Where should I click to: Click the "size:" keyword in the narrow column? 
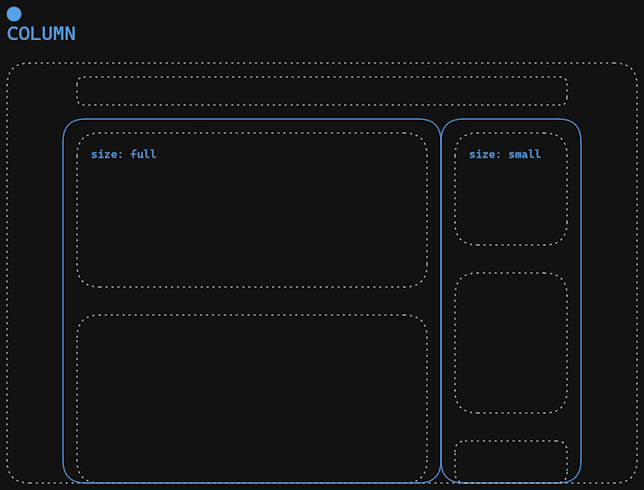(x=485, y=154)
